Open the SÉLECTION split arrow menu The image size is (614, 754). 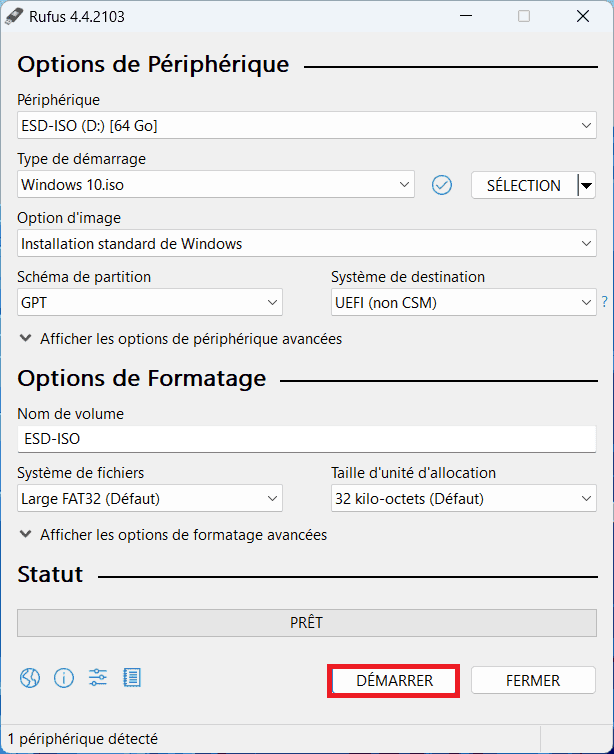click(x=587, y=185)
